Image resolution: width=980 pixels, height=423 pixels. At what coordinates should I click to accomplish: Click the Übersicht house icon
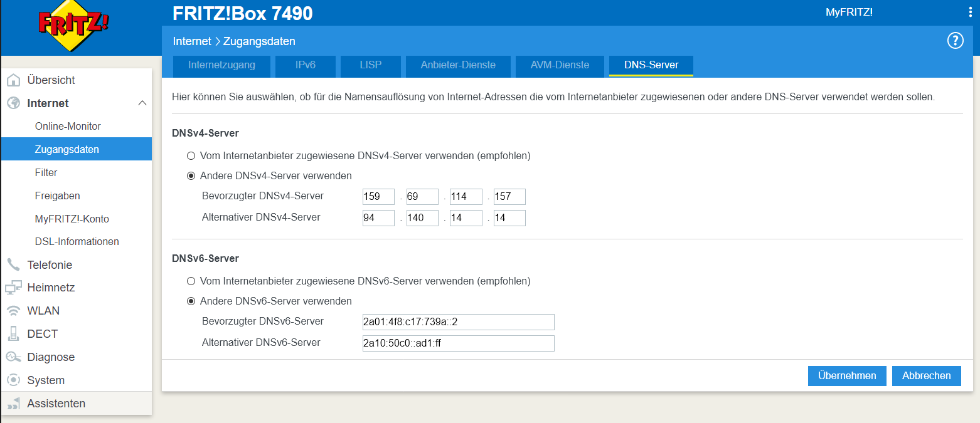(13, 80)
